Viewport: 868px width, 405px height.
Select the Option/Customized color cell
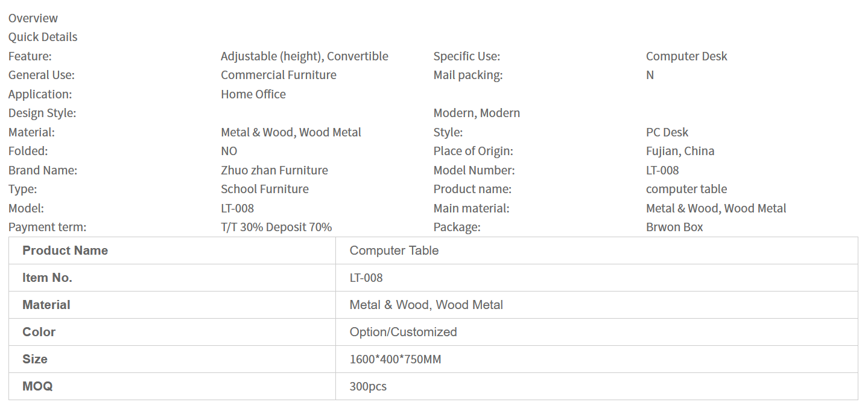click(403, 332)
